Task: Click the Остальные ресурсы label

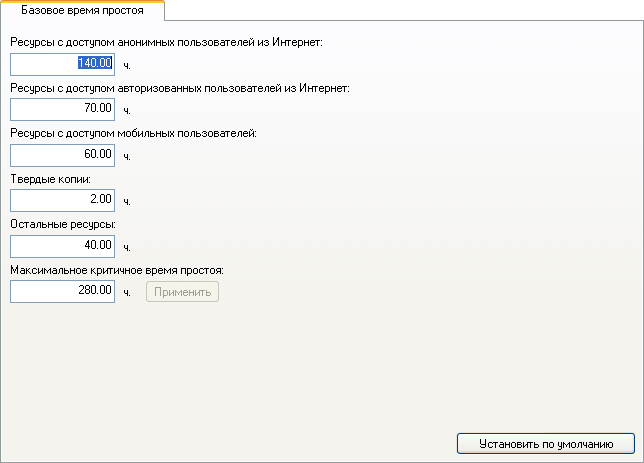Action: pyautogui.click(x=63, y=225)
